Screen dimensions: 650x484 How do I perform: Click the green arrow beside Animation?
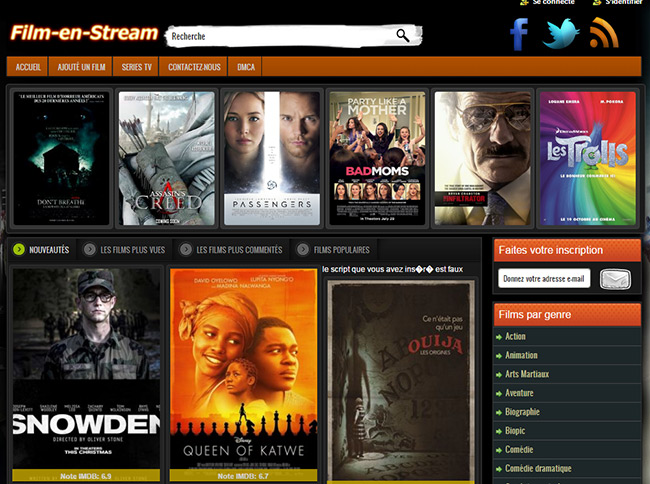click(x=499, y=356)
